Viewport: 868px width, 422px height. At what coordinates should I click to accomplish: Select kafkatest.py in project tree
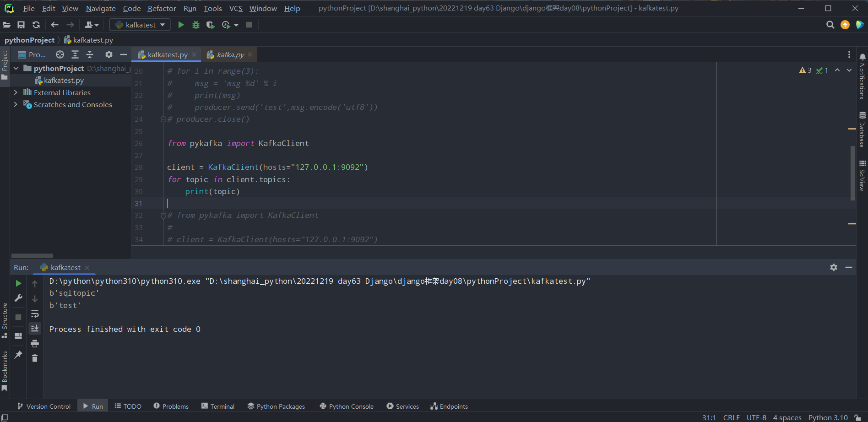[x=64, y=80]
